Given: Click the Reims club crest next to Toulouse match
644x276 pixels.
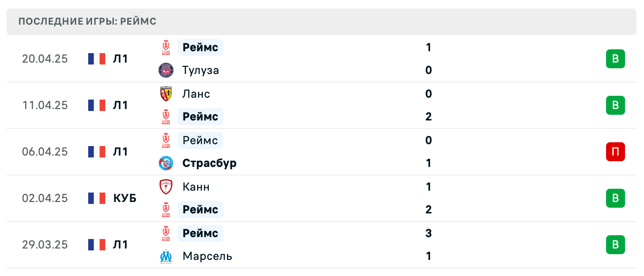Looking at the screenshot, I should (165, 47).
